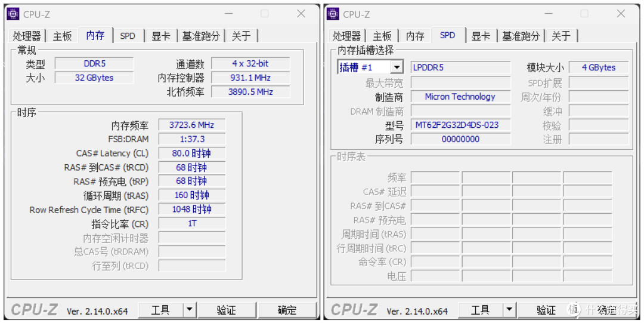Switch to 内存 tab in right window
Screen dimensions: 644x323
point(415,36)
